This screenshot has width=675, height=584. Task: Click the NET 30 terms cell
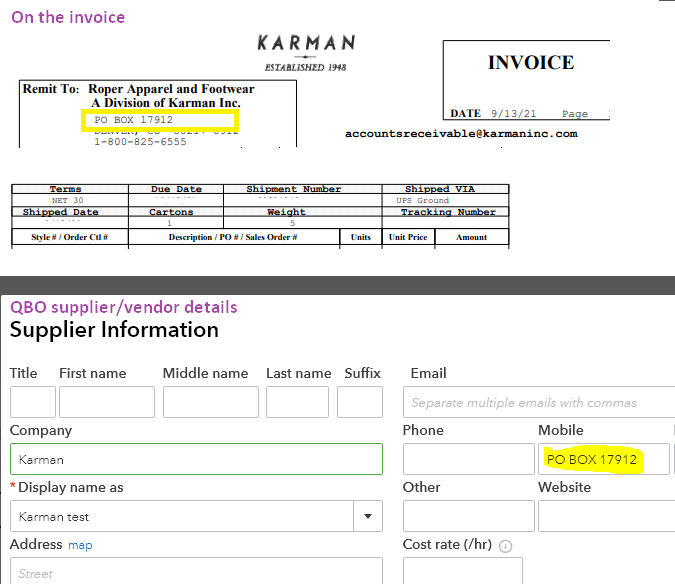pyautogui.click(x=68, y=201)
